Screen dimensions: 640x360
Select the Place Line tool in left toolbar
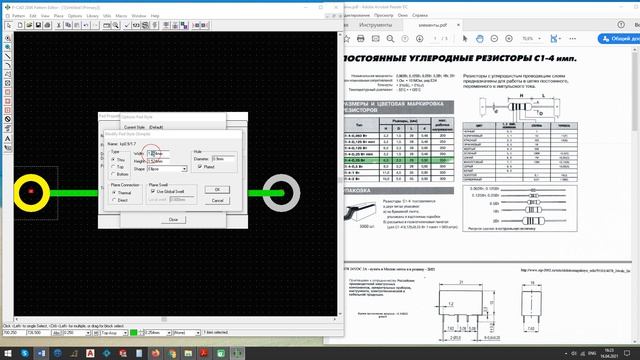click(x=8, y=56)
